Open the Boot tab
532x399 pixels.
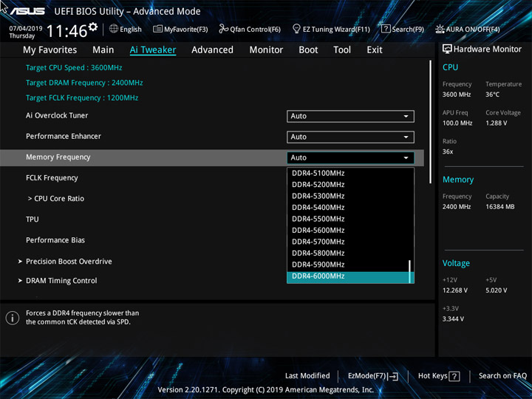(x=308, y=50)
